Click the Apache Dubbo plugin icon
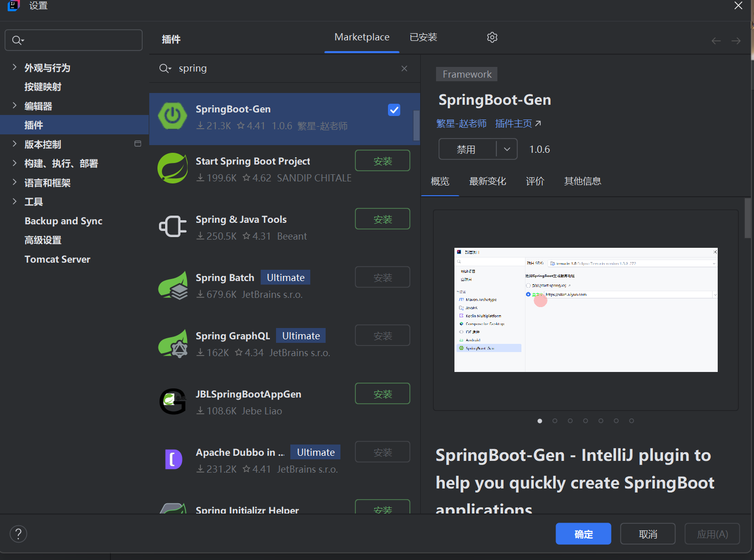 coord(173,459)
